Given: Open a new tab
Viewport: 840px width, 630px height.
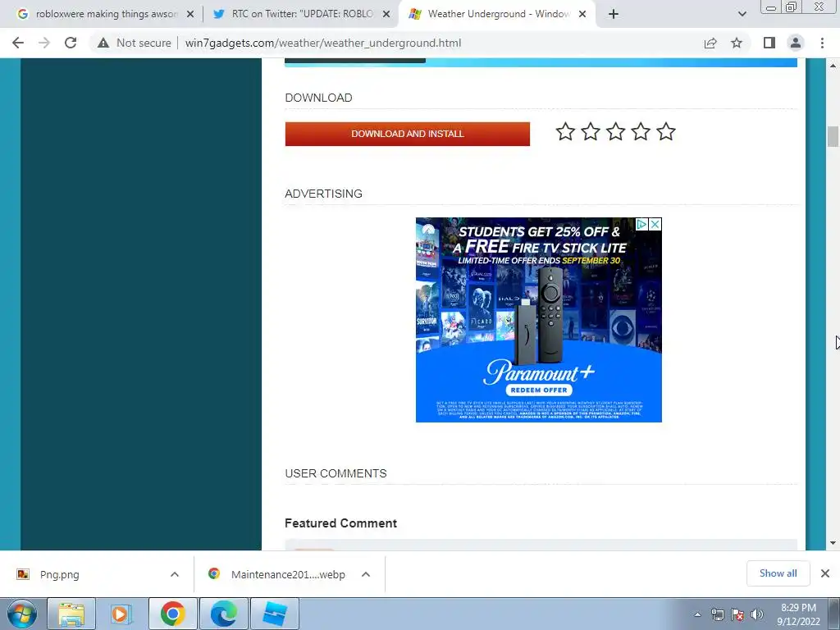Looking at the screenshot, I should (x=614, y=14).
